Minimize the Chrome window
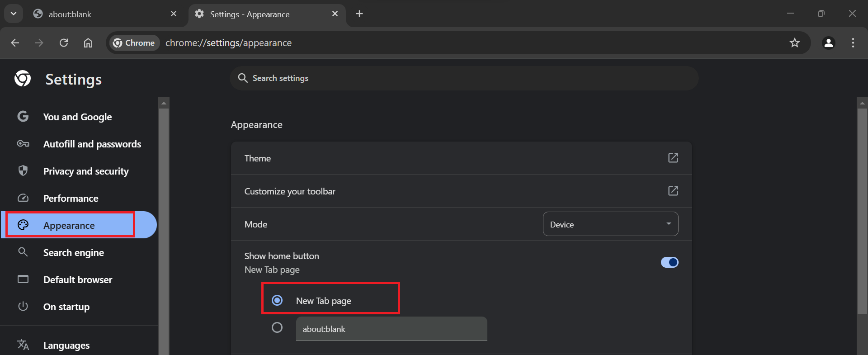Screen dimensions: 868x355 pos(790,14)
